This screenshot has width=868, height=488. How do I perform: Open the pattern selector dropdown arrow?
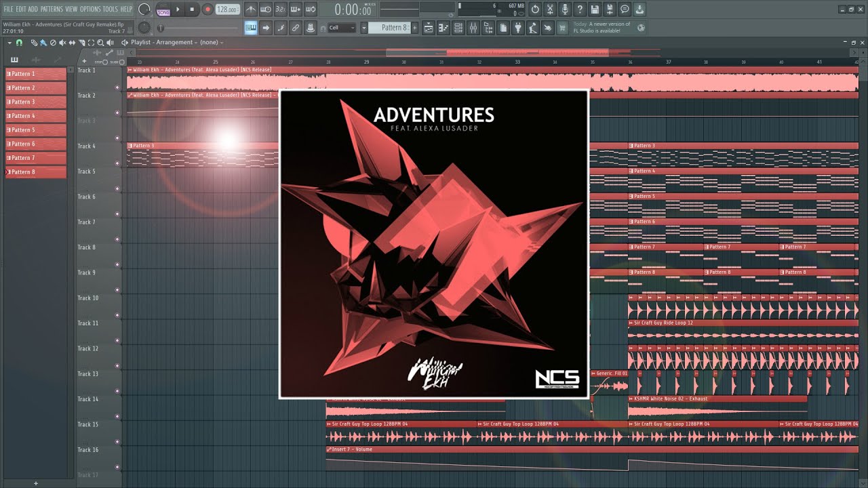tap(363, 28)
